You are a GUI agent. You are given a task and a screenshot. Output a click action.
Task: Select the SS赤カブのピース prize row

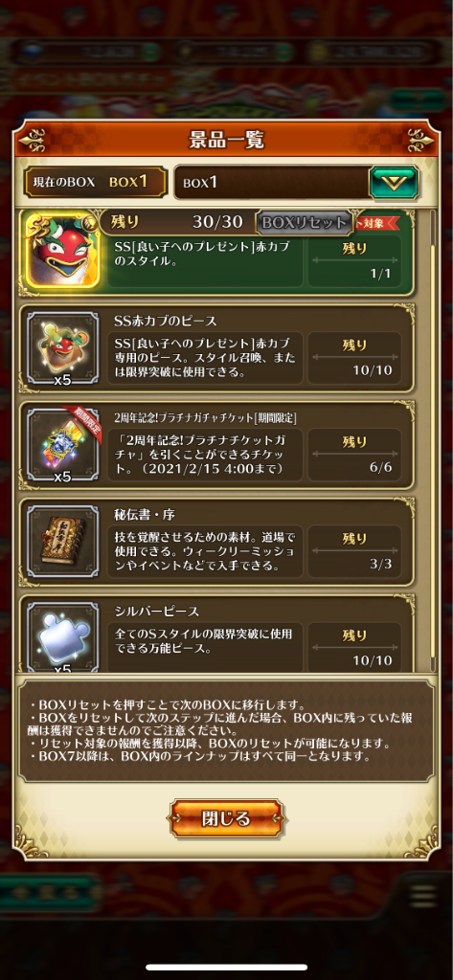(216, 348)
